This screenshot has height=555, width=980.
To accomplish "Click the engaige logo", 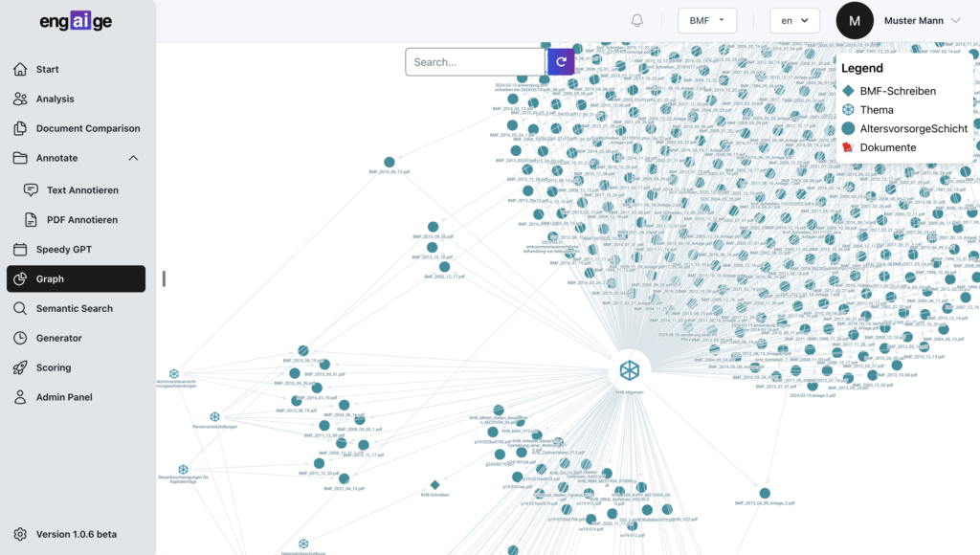I will point(76,21).
